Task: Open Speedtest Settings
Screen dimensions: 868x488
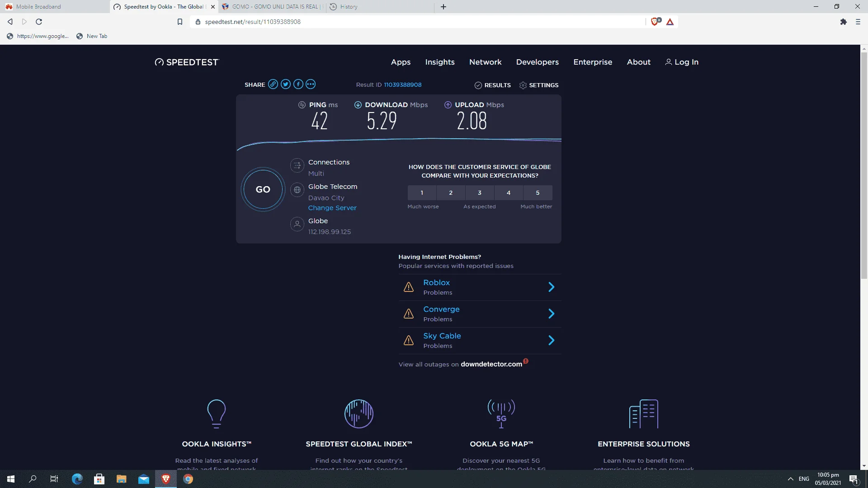Action: tap(539, 85)
